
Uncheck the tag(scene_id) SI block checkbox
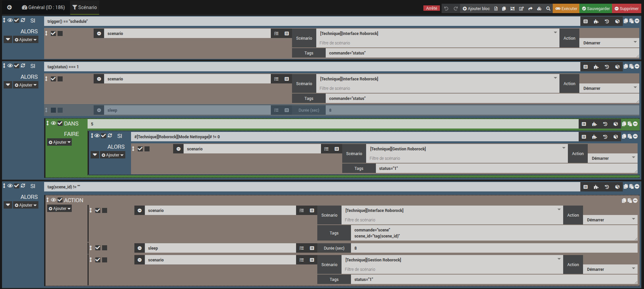tap(17, 186)
